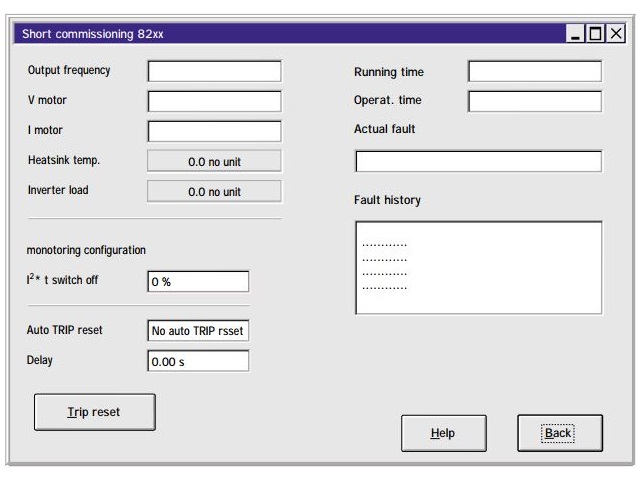Select the Operat. time field

tap(535, 101)
